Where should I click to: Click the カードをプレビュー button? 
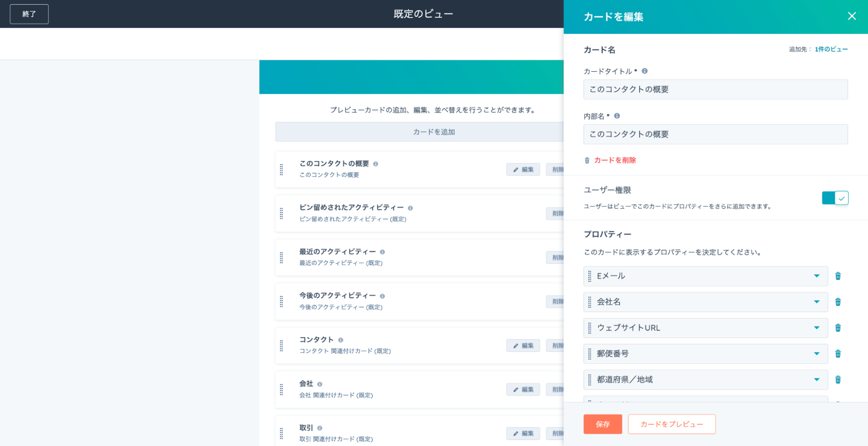click(x=671, y=424)
